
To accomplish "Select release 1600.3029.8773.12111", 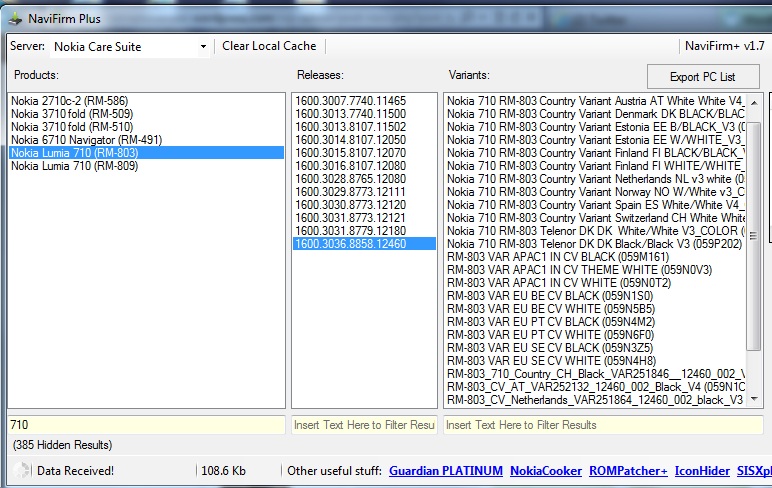I will (x=364, y=192).
